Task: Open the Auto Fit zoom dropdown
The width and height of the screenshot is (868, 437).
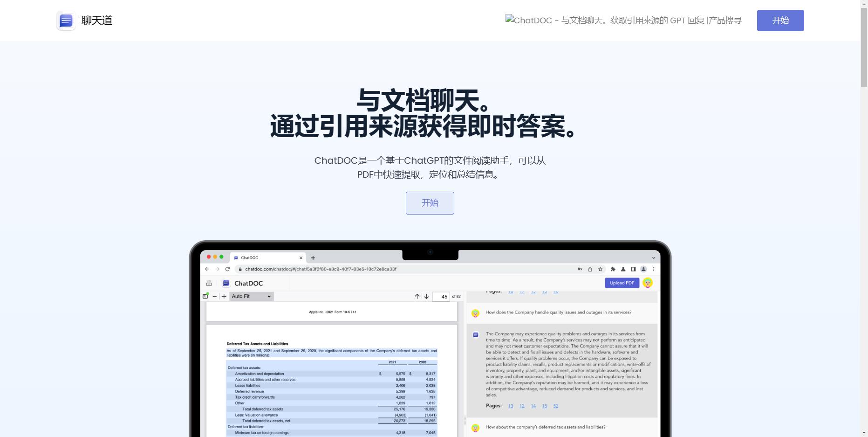Action: click(251, 296)
